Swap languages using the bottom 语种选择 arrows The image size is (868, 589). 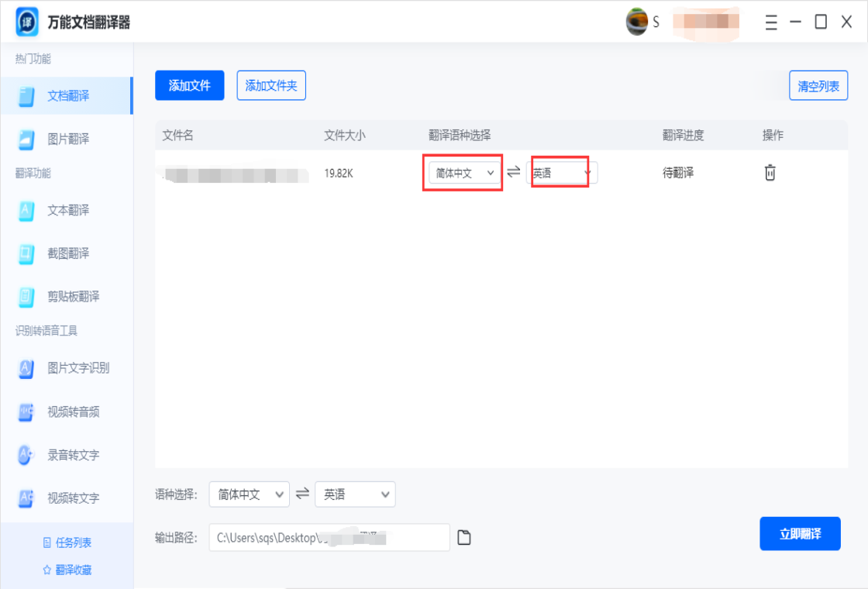(x=302, y=494)
